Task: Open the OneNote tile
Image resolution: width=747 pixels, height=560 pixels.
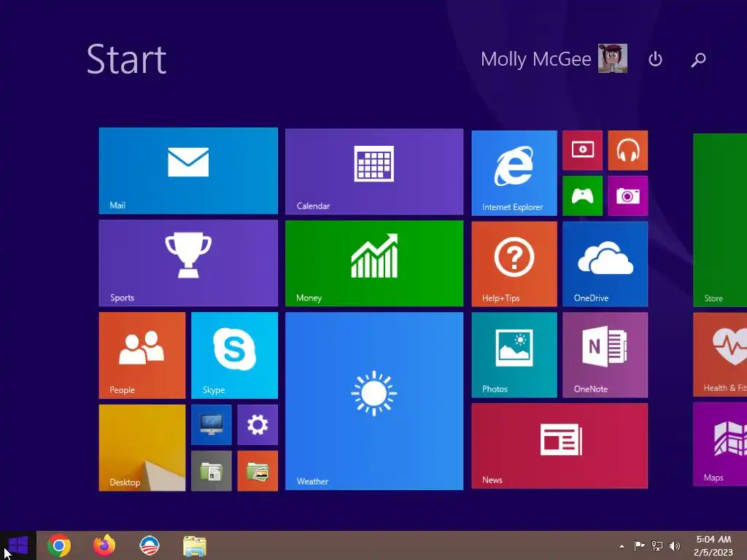Action: point(605,355)
